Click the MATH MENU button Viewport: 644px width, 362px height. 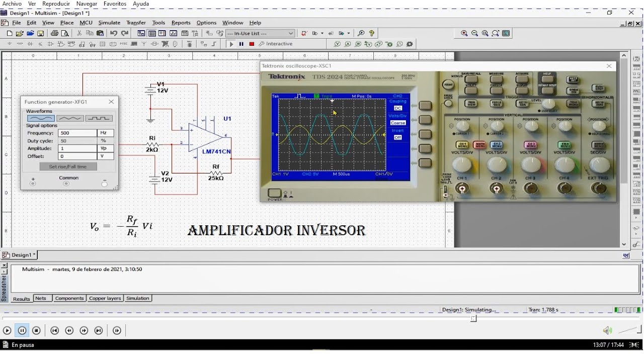coord(479,145)
